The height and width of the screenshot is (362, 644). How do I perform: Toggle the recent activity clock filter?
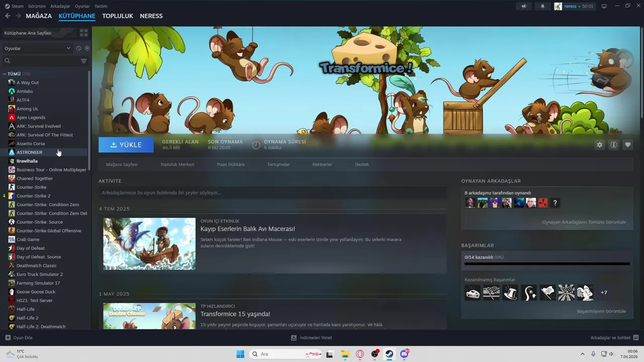pos(78,48)
